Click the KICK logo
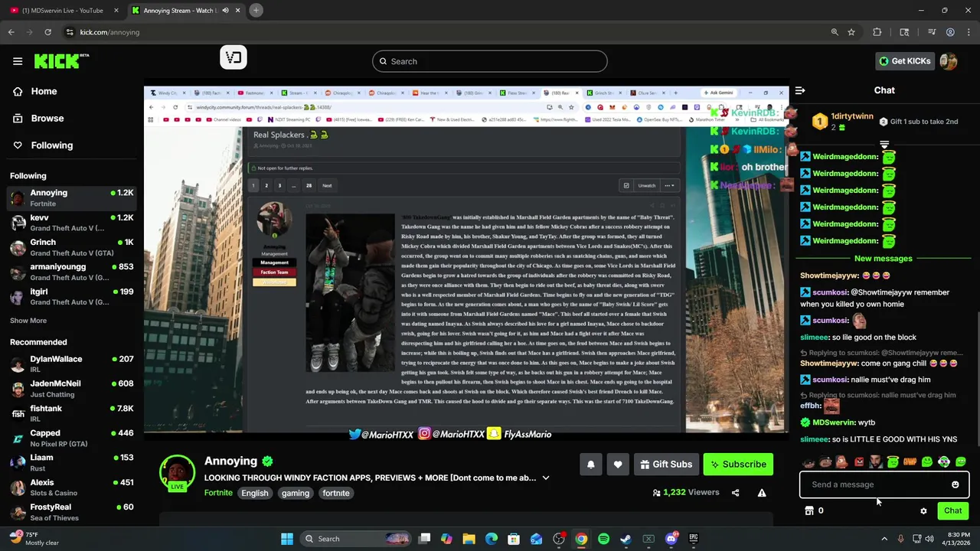Viewport: 980px width, 551px height. 61,61
